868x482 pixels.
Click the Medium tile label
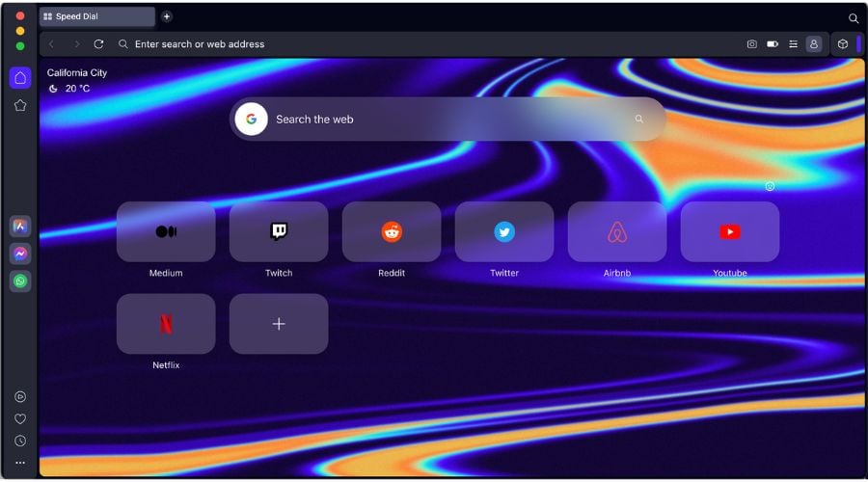pos(166,273)
